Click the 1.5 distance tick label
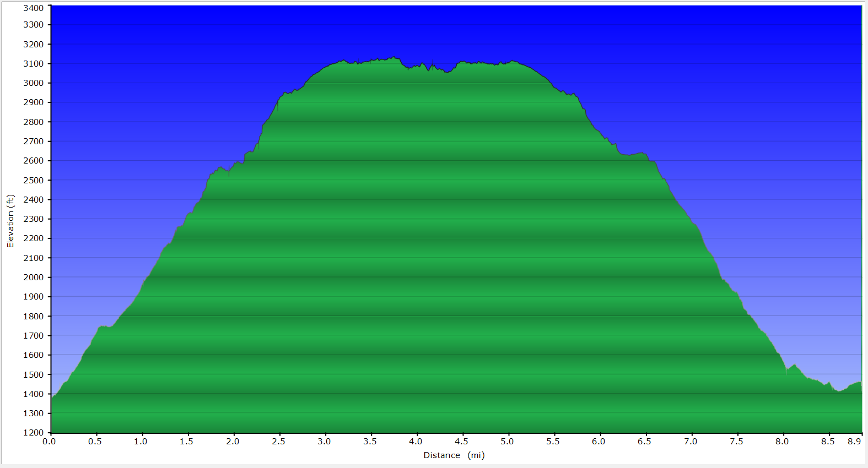The image size is (868, 468). 186,442
